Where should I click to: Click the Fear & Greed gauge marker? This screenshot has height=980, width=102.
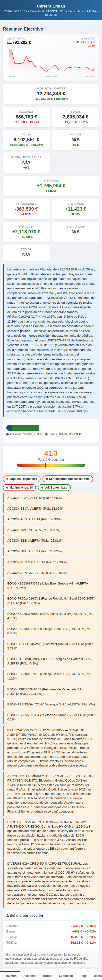coord(45,465)
